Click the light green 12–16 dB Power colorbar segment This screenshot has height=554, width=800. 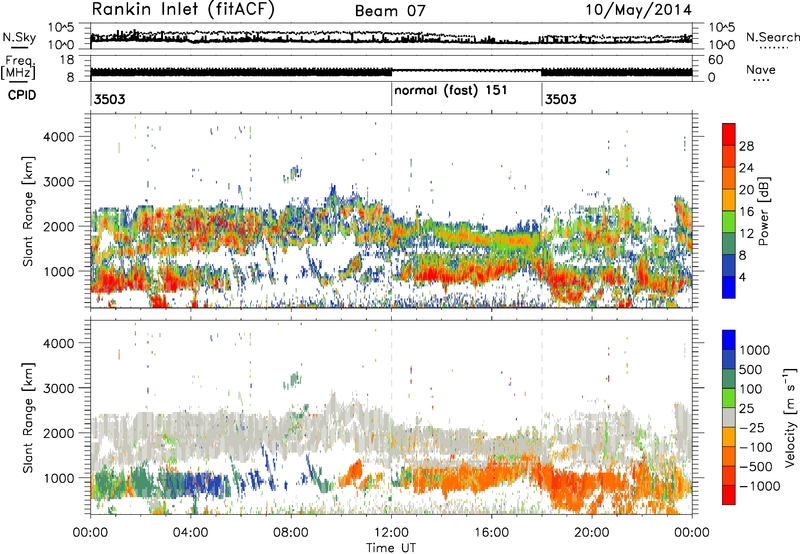tap(729, 222)
